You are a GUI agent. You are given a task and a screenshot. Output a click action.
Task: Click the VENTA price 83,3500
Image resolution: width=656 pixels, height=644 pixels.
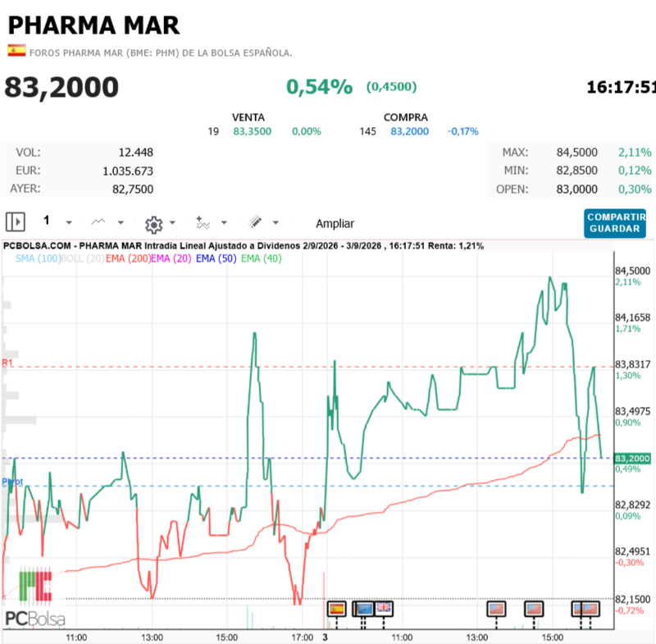pos(253,131)
